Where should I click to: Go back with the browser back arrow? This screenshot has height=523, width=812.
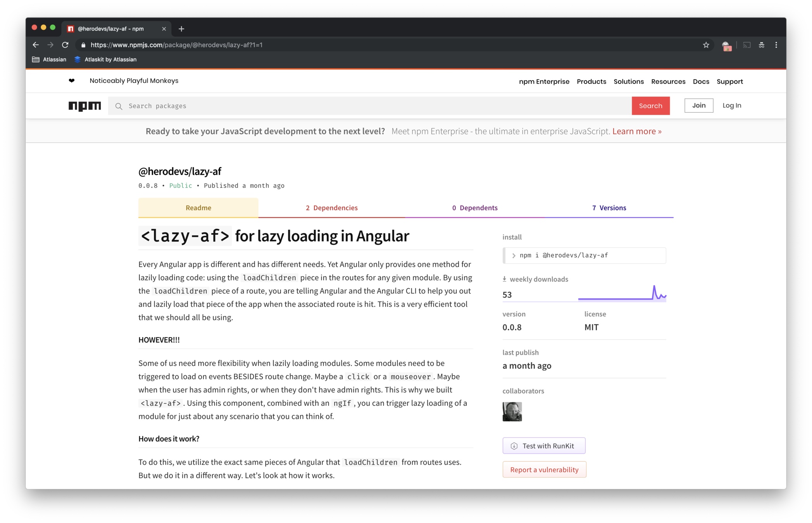click(x=36, y=45)
